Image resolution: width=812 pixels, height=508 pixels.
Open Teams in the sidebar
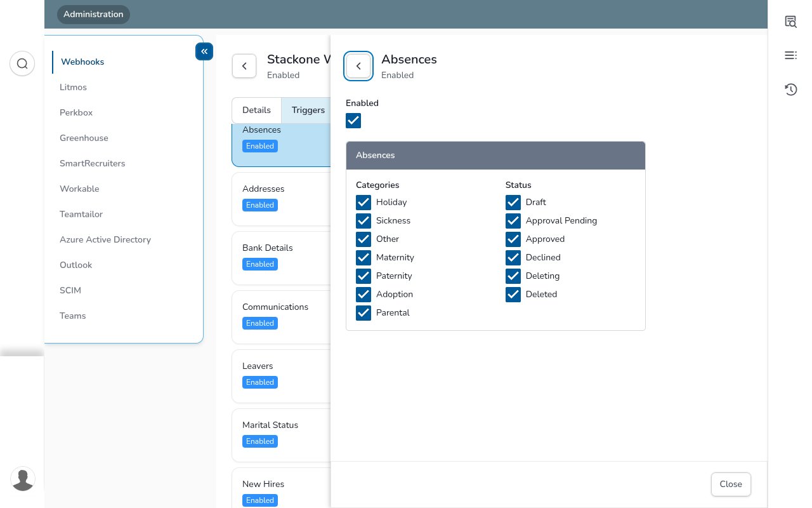pyautogui.click(x=72, y=316)
